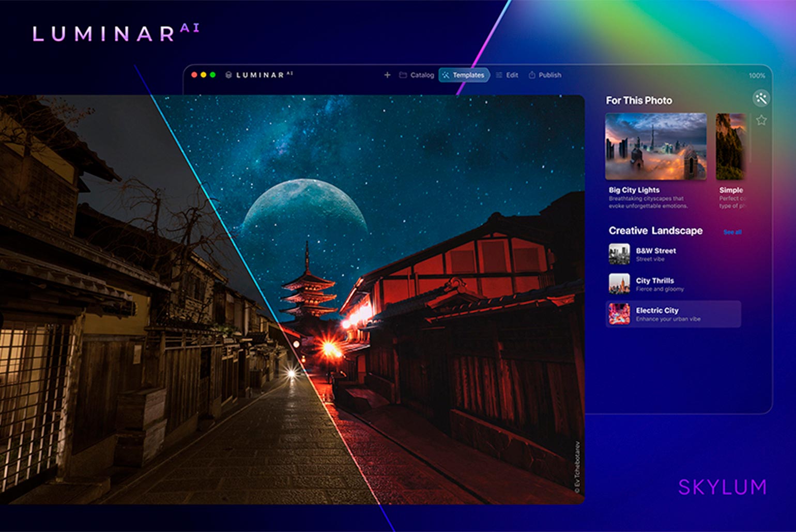Click the 'Big City Lights' title text
This screenshot has height=532, width=796.
pyautogui.click(x=634, y=190)
